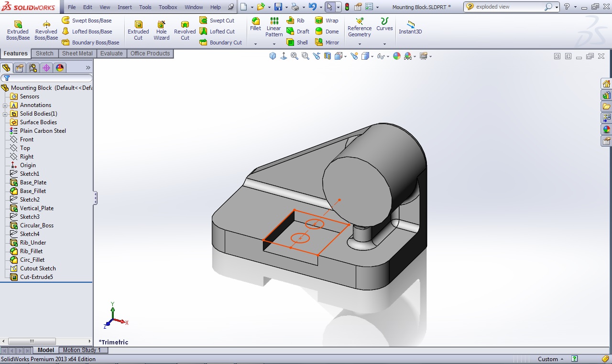Open DisplayManager tab in left panel

[x=60, y=67]
